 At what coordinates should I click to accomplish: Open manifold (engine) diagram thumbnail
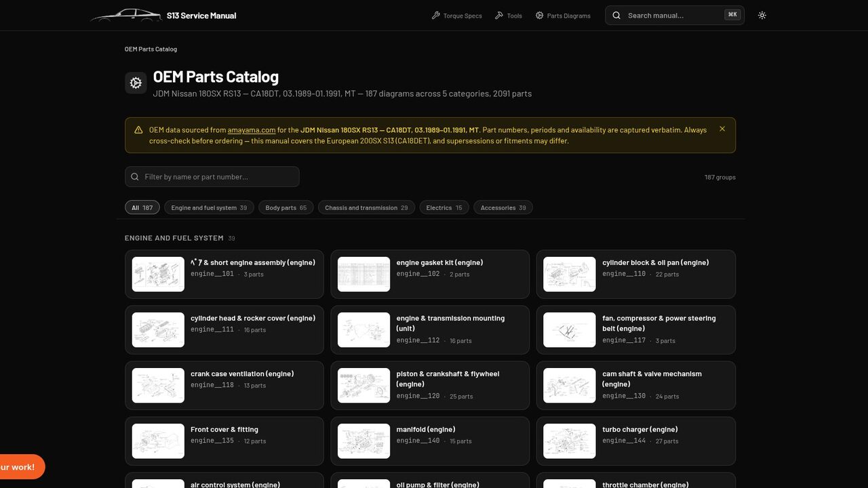[364, 441]
